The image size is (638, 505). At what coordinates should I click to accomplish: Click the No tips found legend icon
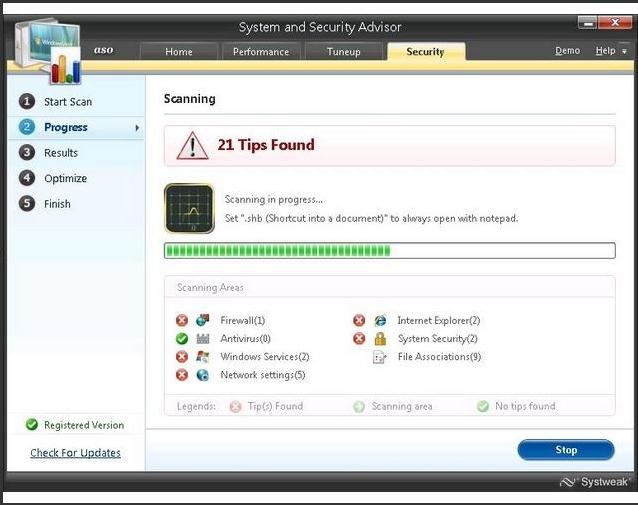(483, 406)
